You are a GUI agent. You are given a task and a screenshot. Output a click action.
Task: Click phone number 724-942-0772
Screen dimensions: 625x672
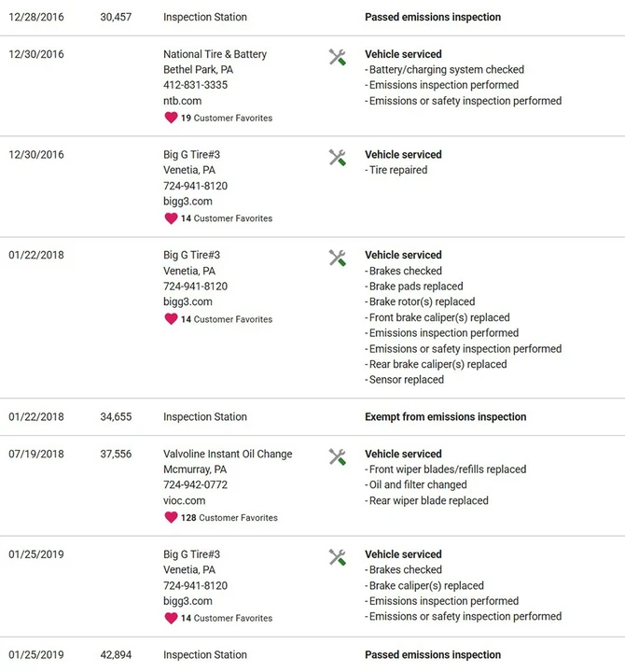(195, 484)
